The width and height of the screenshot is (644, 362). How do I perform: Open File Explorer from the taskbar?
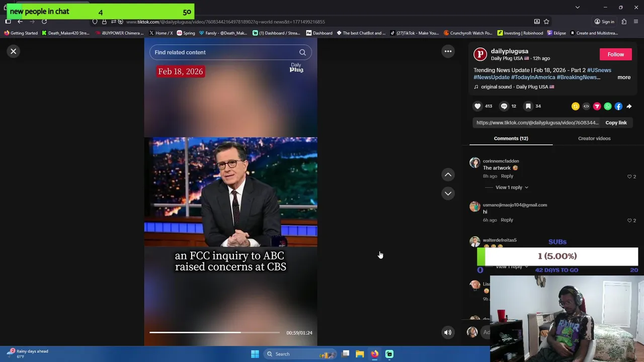pos(360,354)
